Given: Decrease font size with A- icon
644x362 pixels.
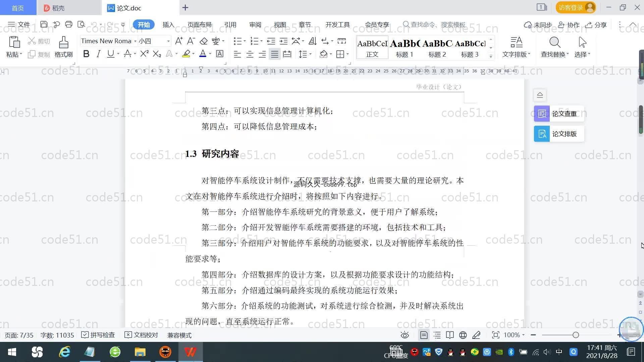Looking at the screenshot, I should click(x=191, y=41).
